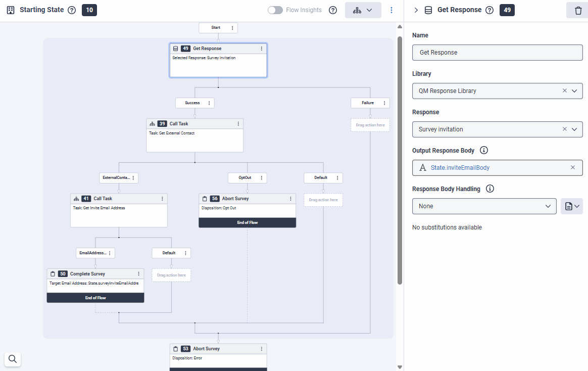Expand the Library dropdown
Viewport: 588px width, 371px height.
[x=574, y=91]
